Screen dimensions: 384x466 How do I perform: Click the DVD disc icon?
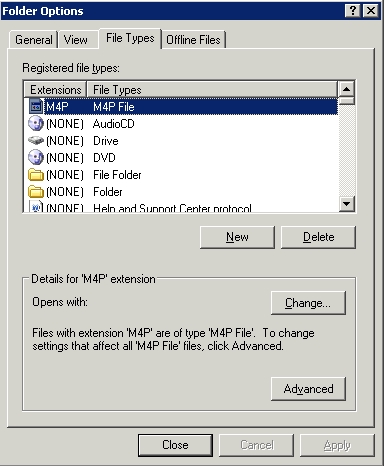click(36, 157)
